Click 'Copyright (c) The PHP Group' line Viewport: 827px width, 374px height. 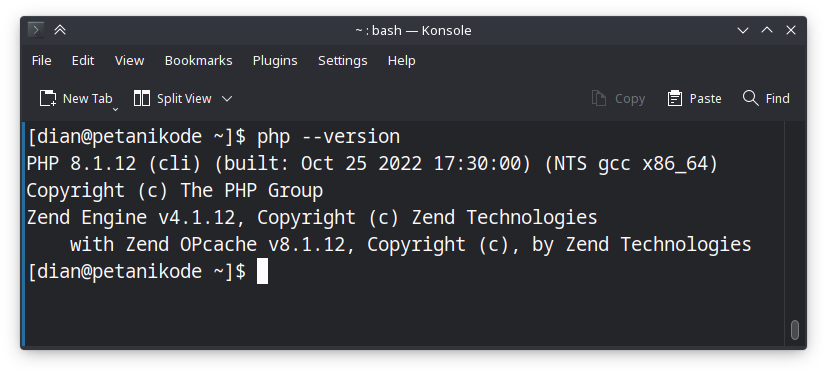175,191
